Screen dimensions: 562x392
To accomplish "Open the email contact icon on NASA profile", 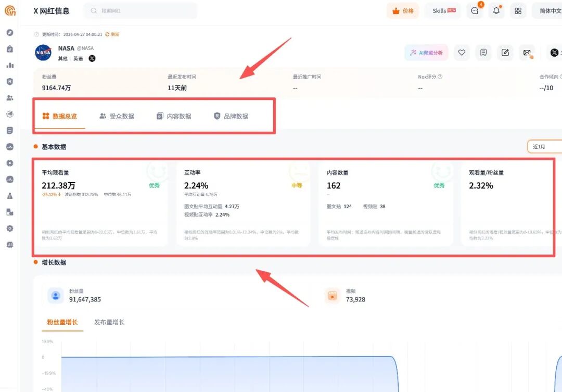I will pyautogui.click(x=527, y=52).
